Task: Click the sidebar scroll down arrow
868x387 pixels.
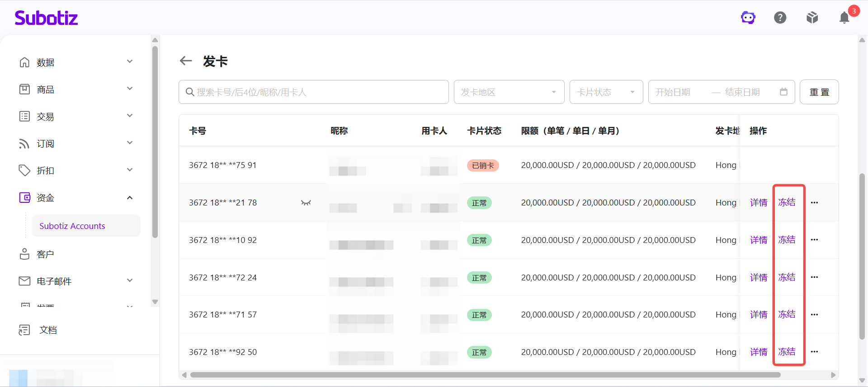Action: 155,302
